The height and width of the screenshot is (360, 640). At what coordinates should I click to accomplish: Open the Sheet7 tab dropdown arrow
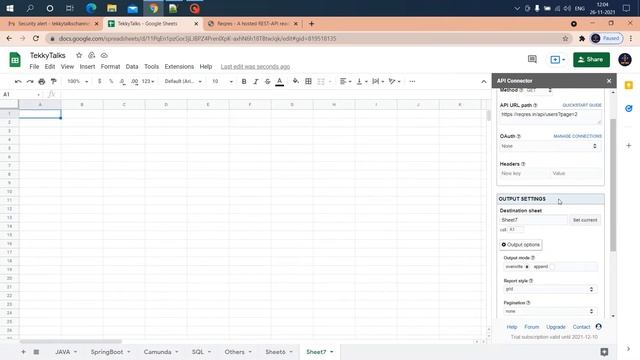331,352
